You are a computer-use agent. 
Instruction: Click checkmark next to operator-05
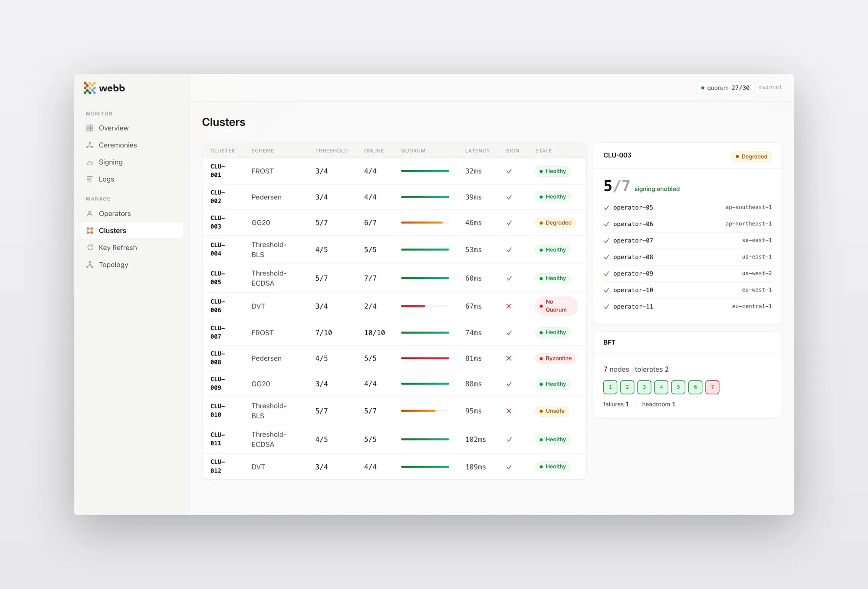pos(606,208)
